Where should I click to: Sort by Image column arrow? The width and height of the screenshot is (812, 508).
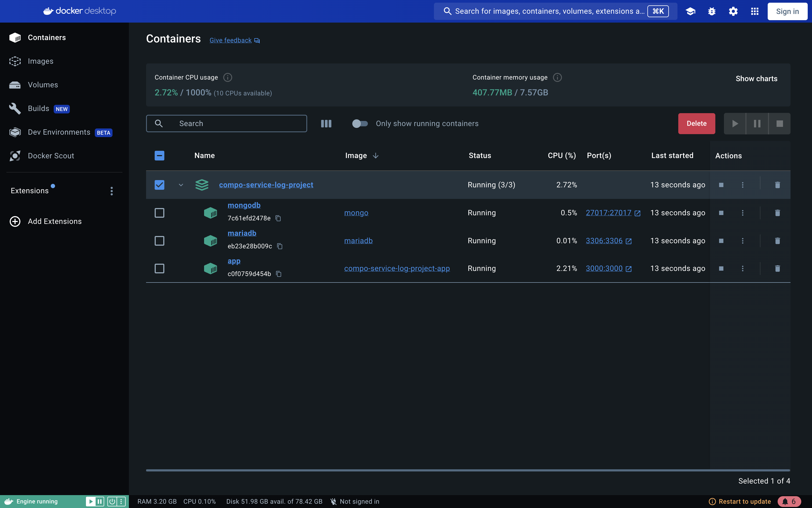coord(375,156)
